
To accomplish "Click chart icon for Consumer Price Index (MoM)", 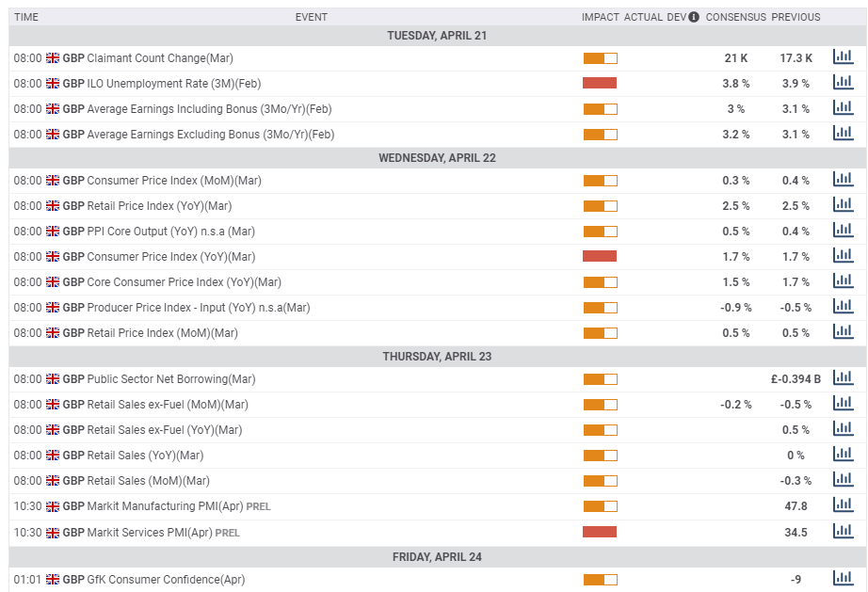I will tap(843, 180).
